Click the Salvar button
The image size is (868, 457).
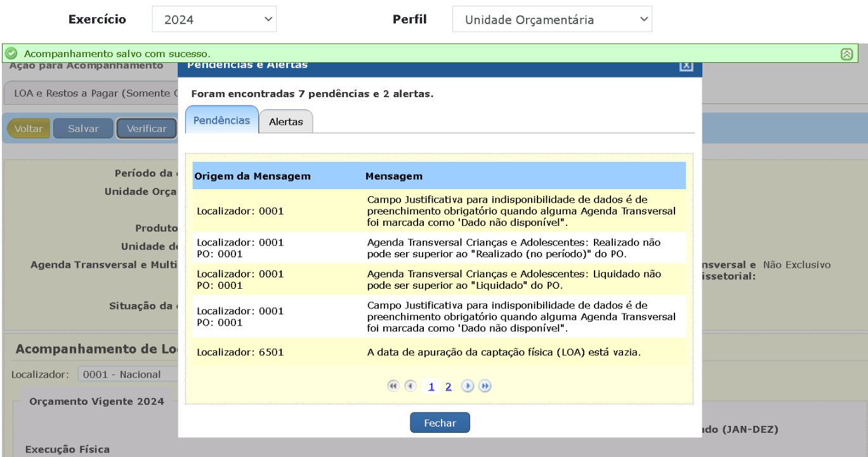tap(83, 128)
